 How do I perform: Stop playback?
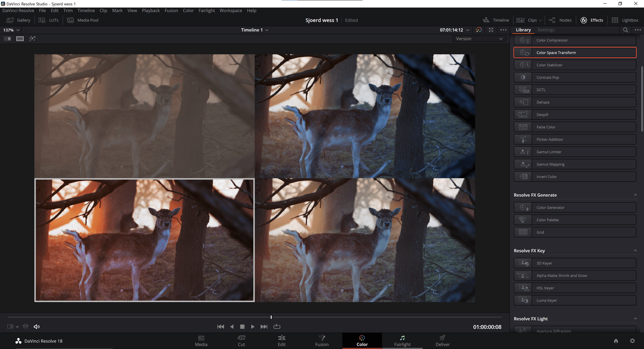coord(242,327)
